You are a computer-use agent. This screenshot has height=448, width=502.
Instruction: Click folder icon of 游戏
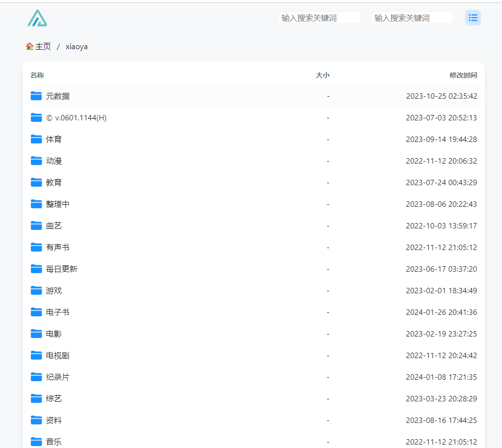(36, 290)
